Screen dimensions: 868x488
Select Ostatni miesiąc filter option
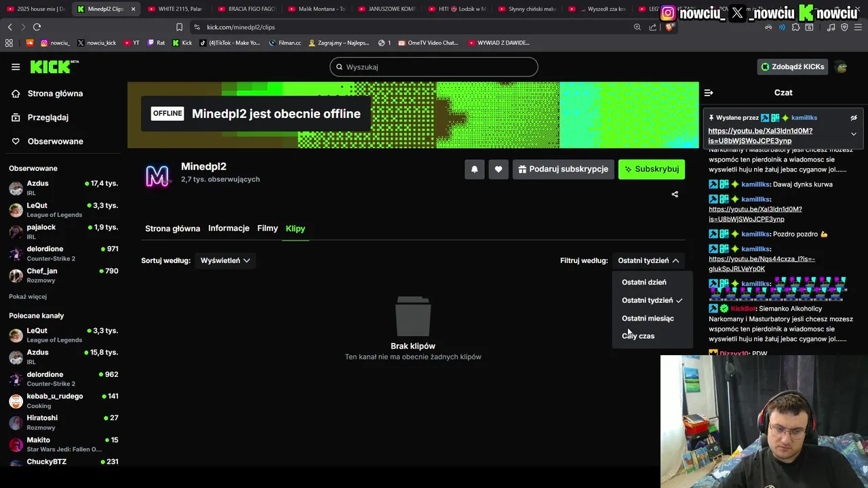[x=648, y=319]
